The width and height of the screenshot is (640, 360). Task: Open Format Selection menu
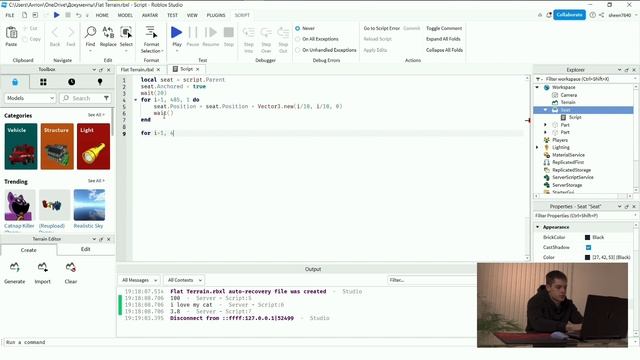[151, 40]
